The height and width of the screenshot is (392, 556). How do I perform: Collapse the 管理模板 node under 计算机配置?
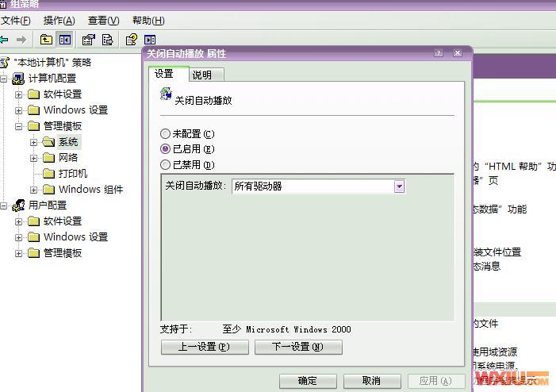(19, 126)
